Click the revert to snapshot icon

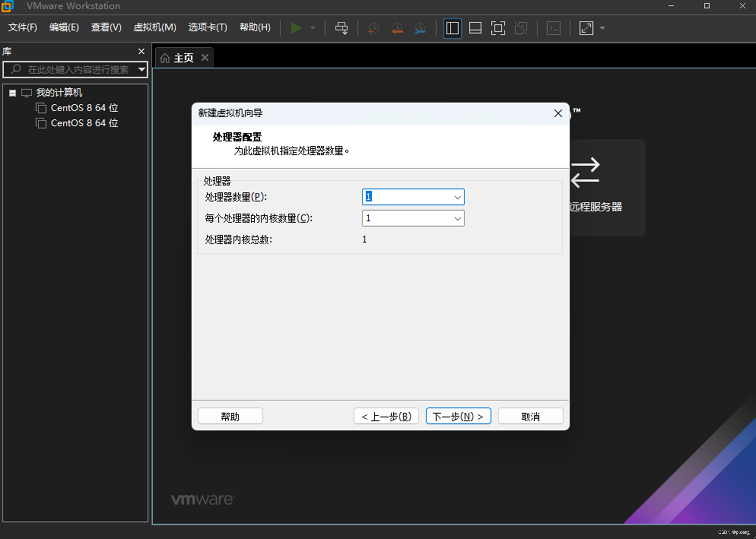pos(397,28)
